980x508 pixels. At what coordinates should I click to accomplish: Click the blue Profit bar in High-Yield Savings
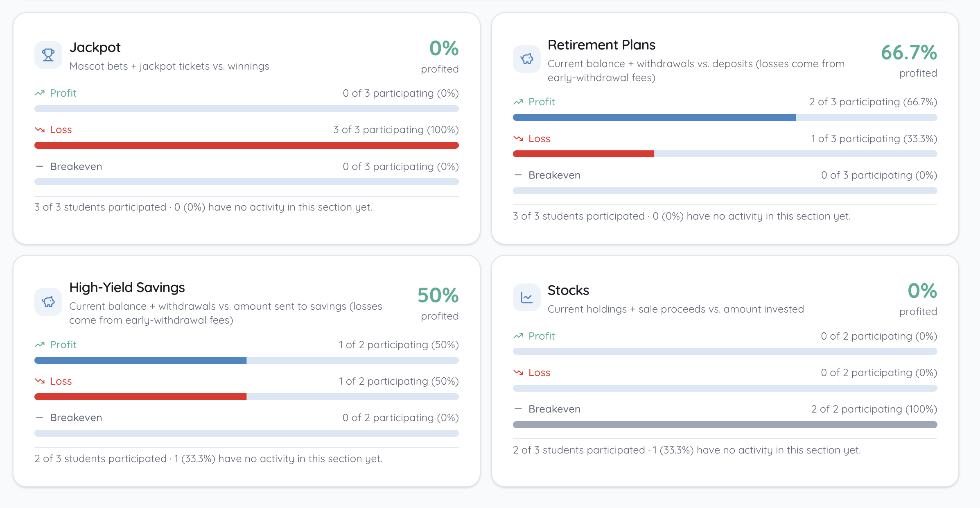click(x=140, y=361)
